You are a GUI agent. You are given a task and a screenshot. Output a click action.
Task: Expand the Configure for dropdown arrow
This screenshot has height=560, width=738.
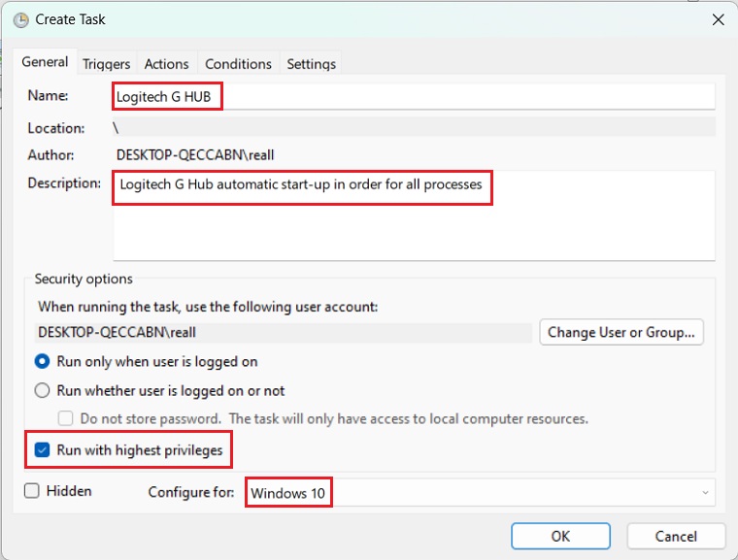[703, 493]
